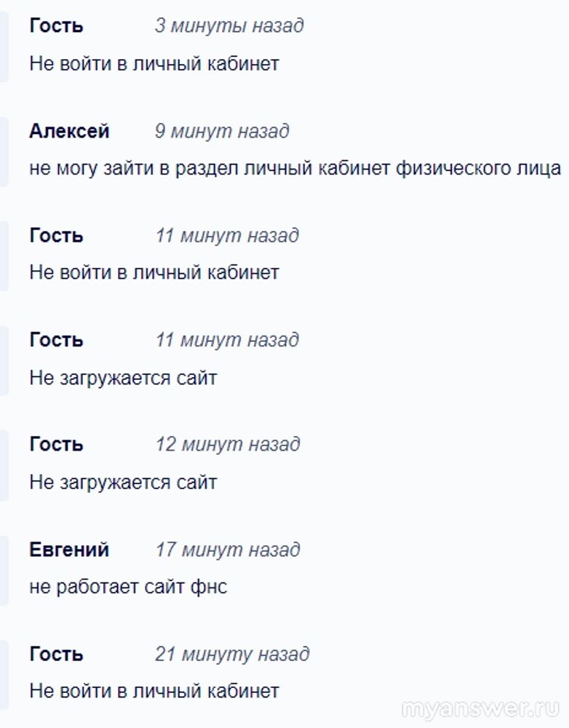Select "Не войти в личный кабинет" posted 11 минут назад
The image size is (569, 728).
(154, 273)
